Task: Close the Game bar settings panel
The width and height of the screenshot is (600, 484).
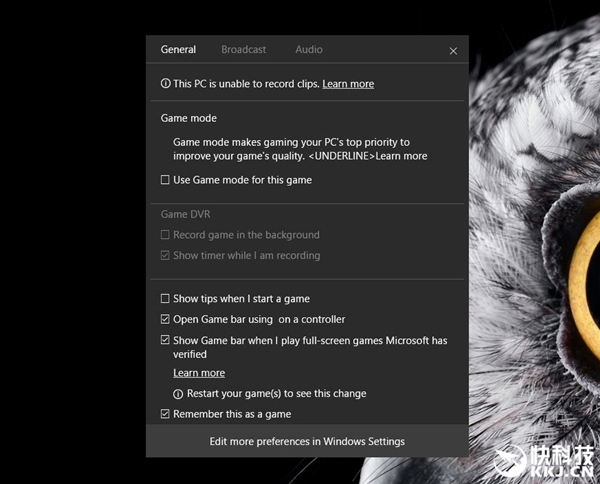Action: [x=453, y=51]
